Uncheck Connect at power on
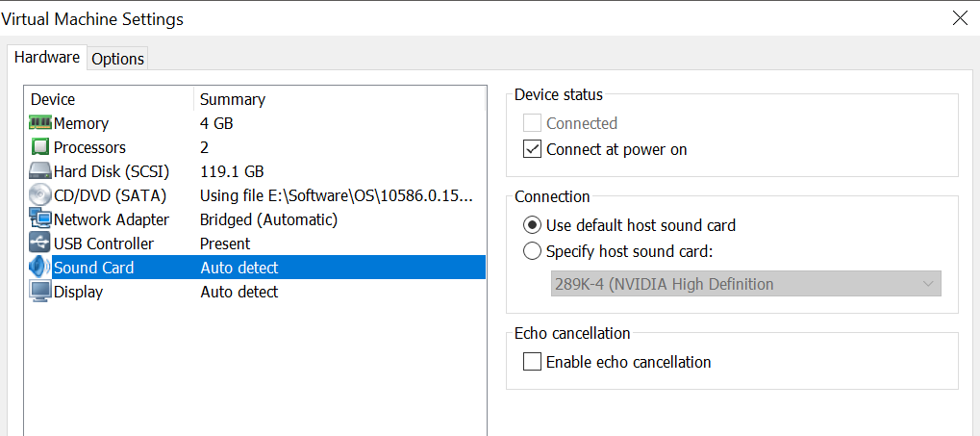This screenshot has height=436, width=980. (x=532, y=149)
